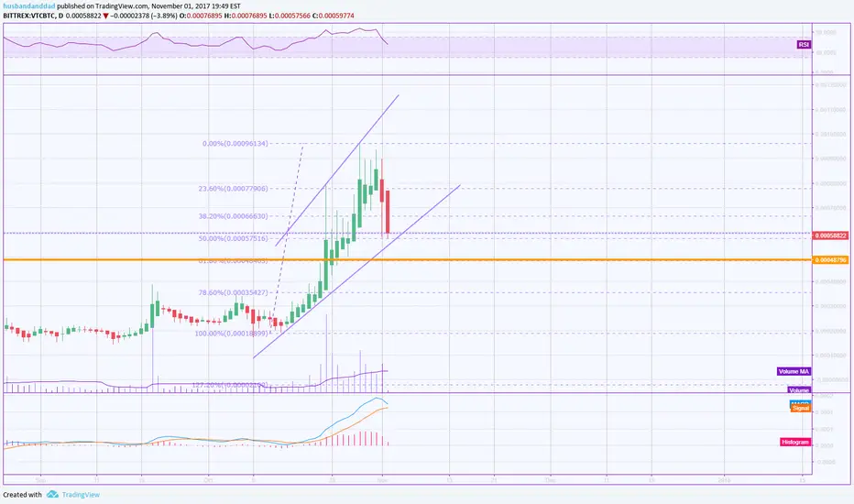The width and height of the screenshot is (854, 504).
Task: Click the C:0.00059774 close value
Action: click(333, 16)
